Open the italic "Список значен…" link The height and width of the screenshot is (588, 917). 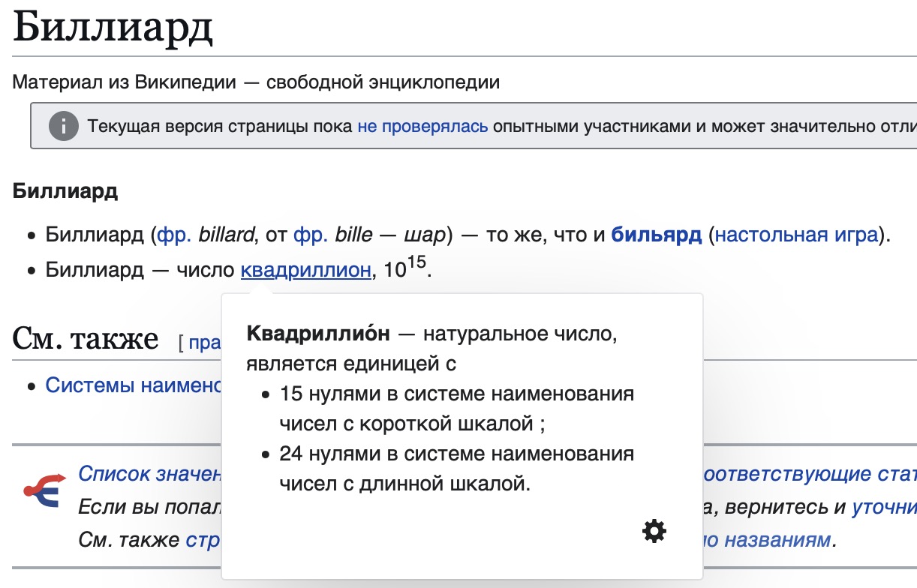(x=150, y=474)
